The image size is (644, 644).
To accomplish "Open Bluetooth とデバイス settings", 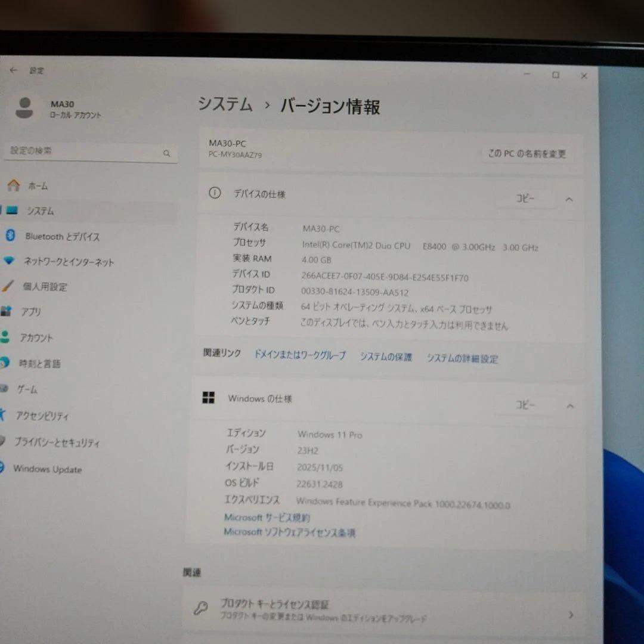I will pos(63,237).
